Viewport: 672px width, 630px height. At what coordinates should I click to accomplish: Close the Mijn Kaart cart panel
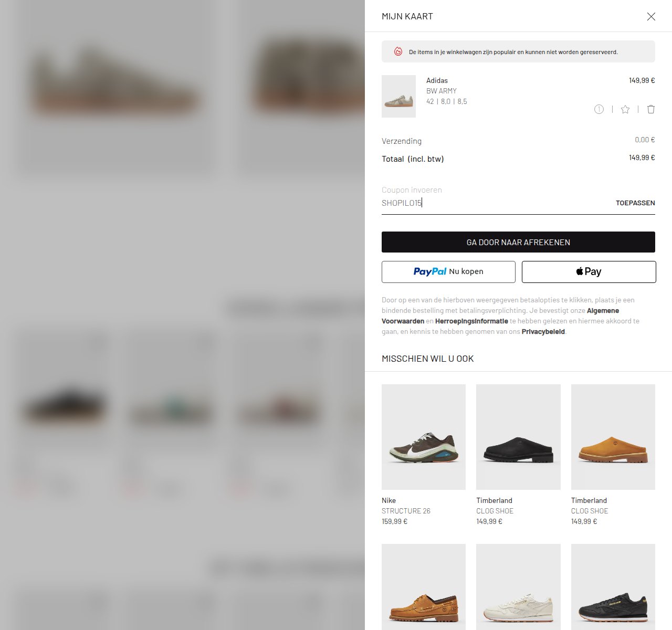point(651,16)
